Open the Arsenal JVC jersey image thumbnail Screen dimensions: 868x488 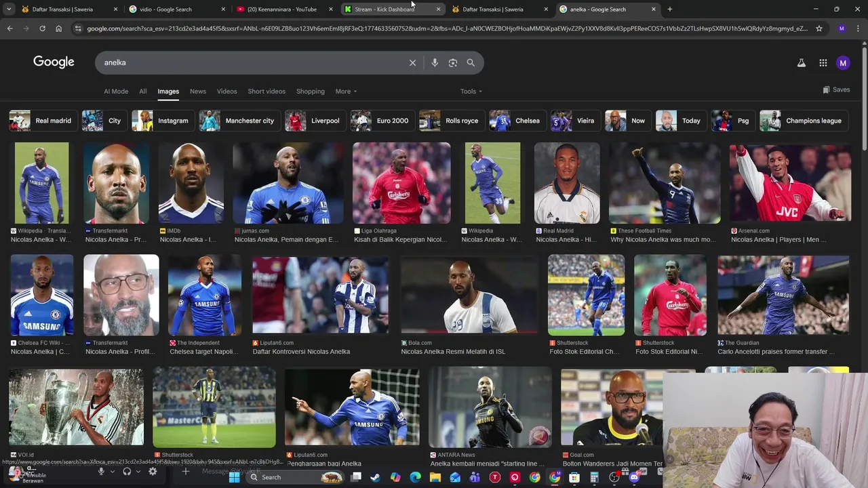coord(790,183)
